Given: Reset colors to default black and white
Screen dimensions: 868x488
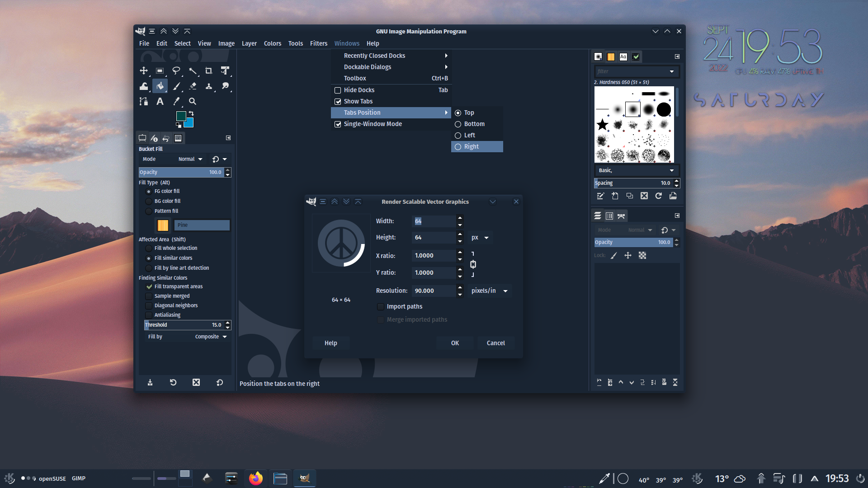Looking at the screenshot, I should pyautogui.click(x=179, y=125).
